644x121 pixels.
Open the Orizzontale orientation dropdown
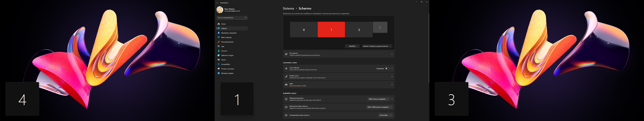coord(386,115)
